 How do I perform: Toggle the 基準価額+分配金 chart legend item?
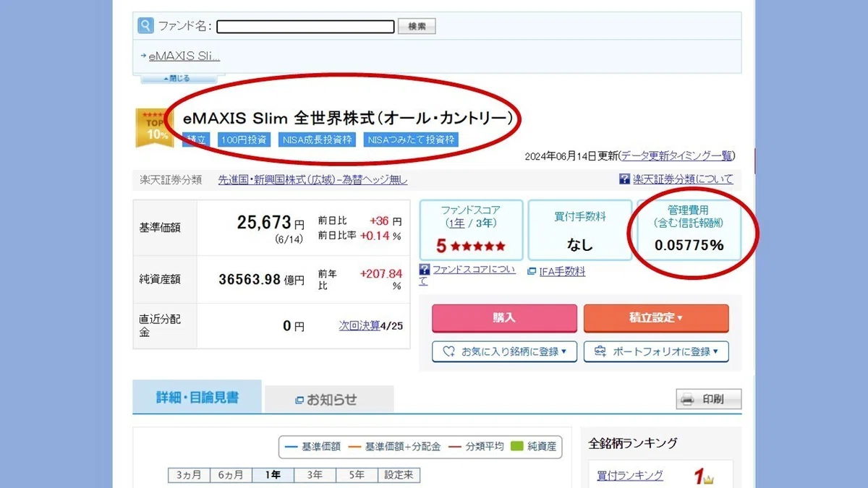(x=394, y=447)
